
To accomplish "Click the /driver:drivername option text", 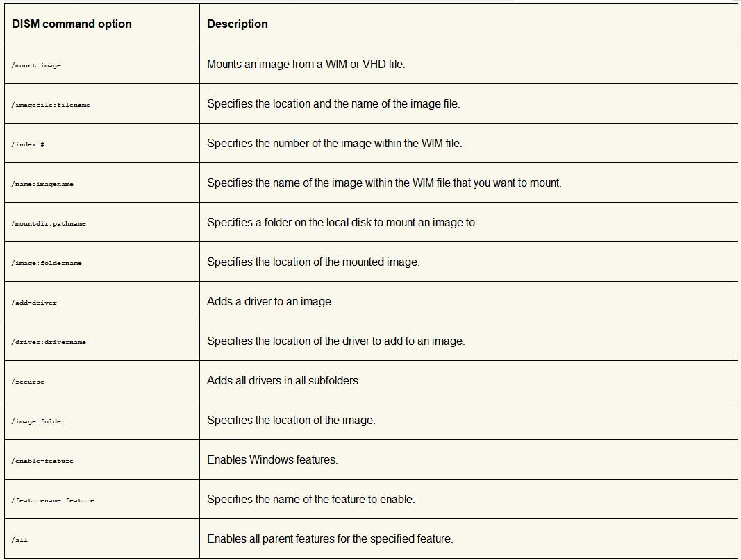I will point(49,342).
